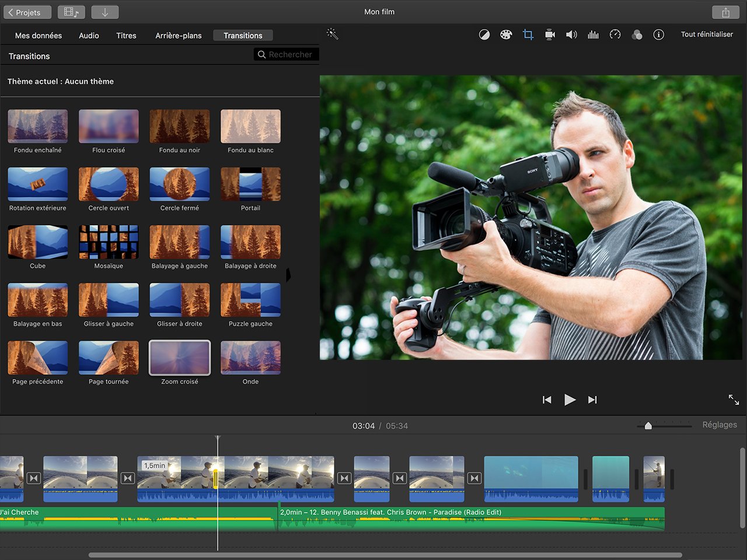The image size is (747, 560).
Task: Select the auto-enhance magic wand tool
Action: (332, 33)
